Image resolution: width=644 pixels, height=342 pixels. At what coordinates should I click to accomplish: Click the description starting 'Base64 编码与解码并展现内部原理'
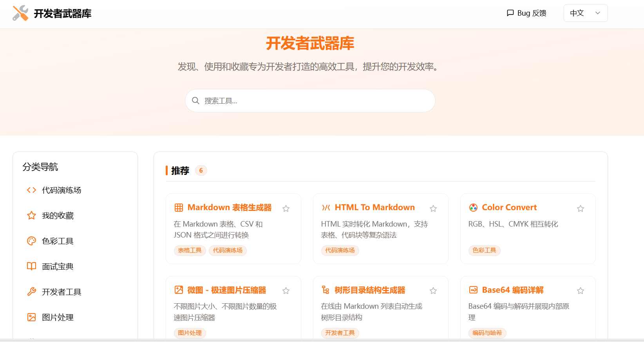click(x=519, y=312)
